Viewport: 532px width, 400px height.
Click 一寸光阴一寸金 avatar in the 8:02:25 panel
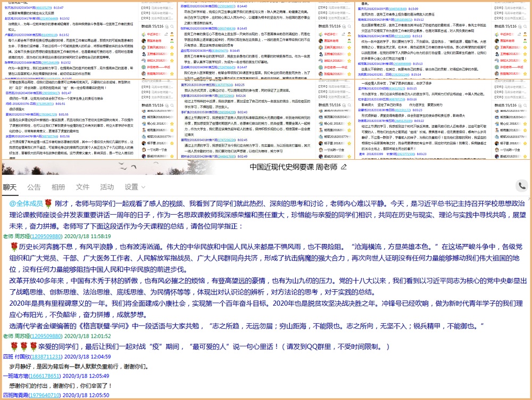[321, 150]
